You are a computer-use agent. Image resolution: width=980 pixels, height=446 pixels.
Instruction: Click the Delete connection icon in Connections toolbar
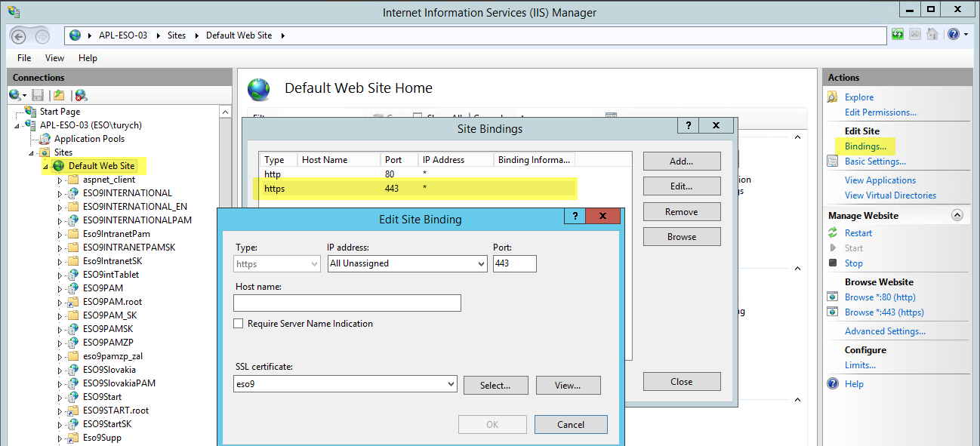(81, 95)
